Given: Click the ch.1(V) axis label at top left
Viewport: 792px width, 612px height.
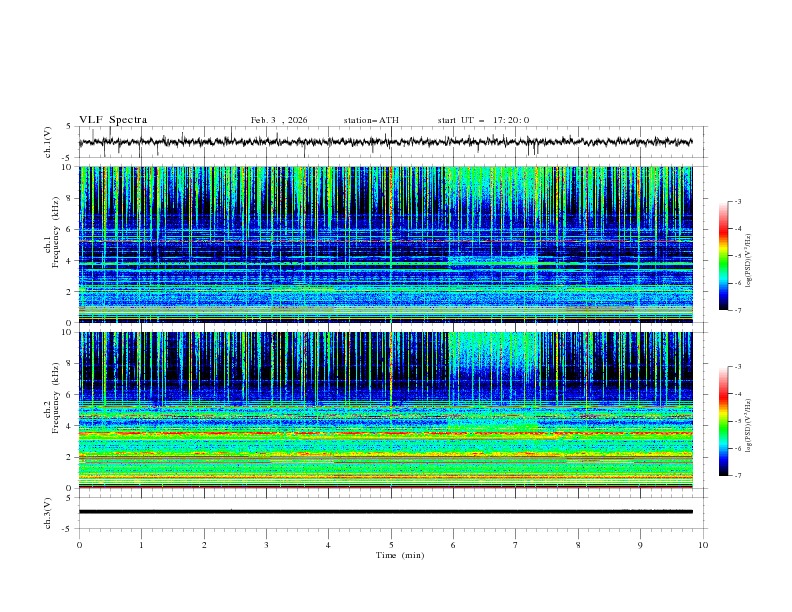Looking at the screenshot, I should [49, 142].
